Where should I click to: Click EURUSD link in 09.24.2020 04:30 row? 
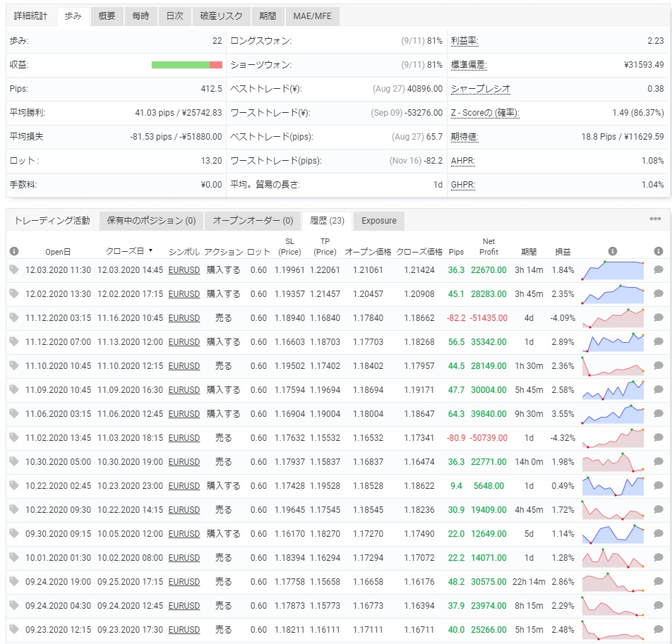coord(184,606)
